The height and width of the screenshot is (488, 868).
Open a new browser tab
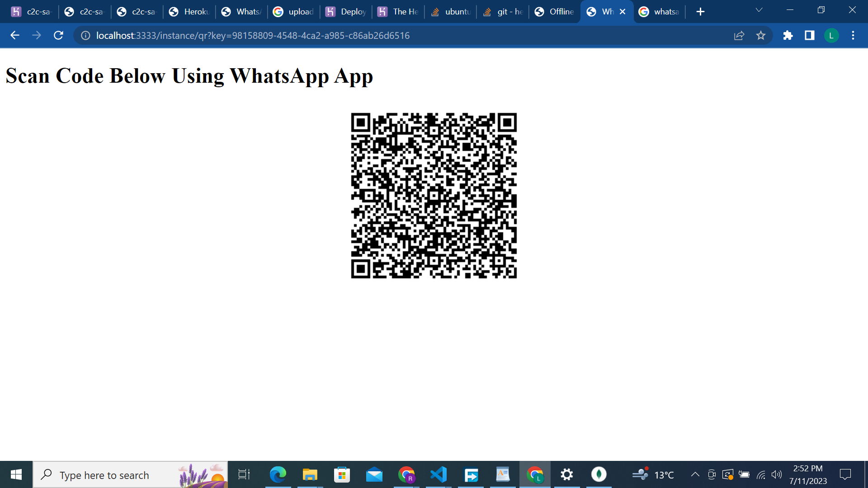(700, 12)
